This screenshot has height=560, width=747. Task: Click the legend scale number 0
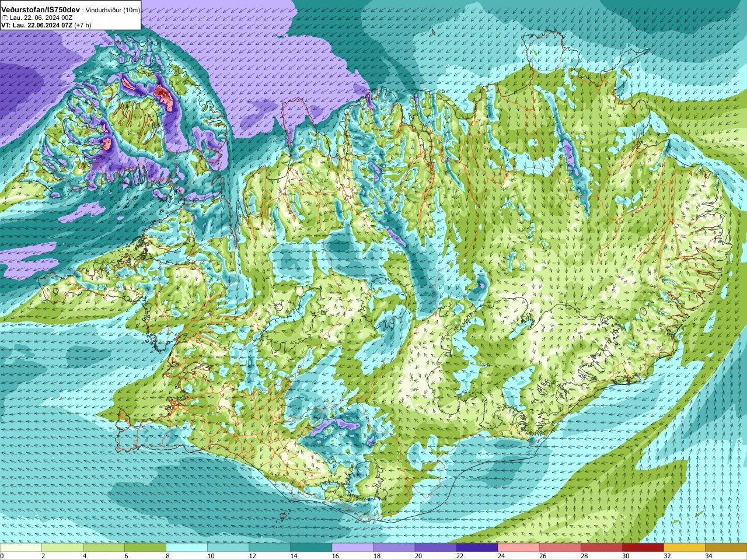click(x=2, y=556)
